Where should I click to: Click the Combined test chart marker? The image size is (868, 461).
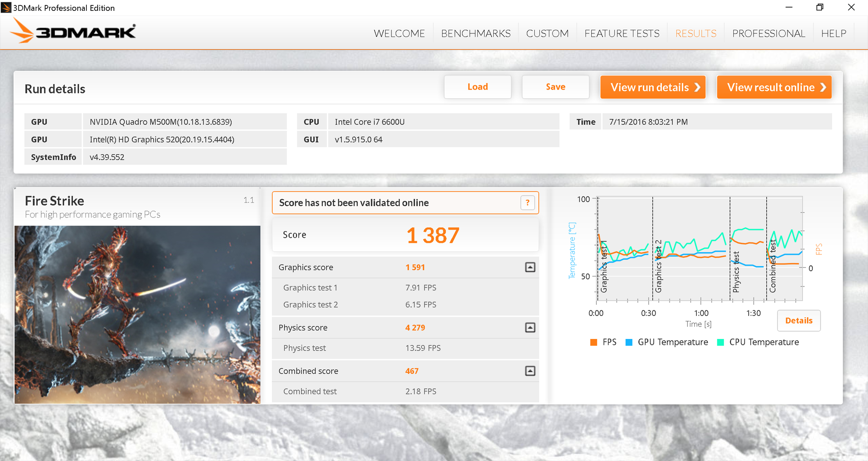click(x=772, y=266)
